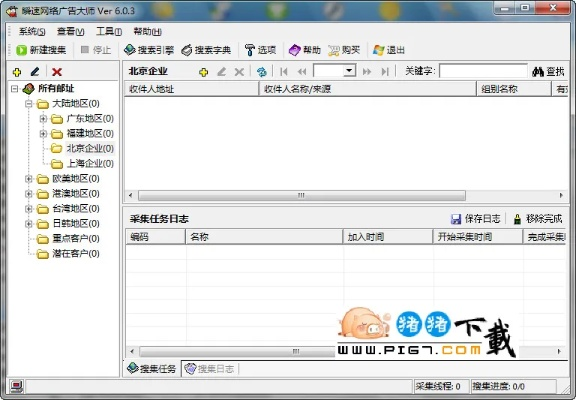Screen dimensions: 576x400
Task: Delete selected group with red X
Action: (x=57, y=72)
